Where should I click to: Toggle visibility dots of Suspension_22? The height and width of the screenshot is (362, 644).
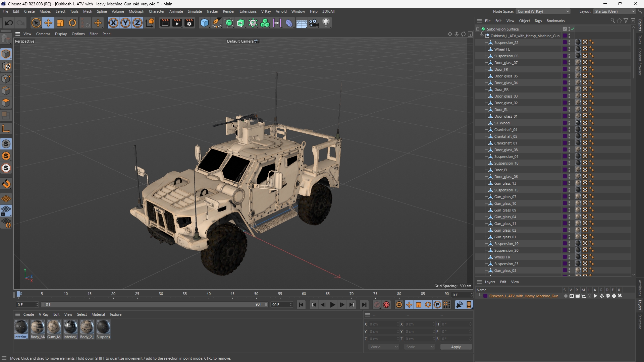click(x=569, y=43)
